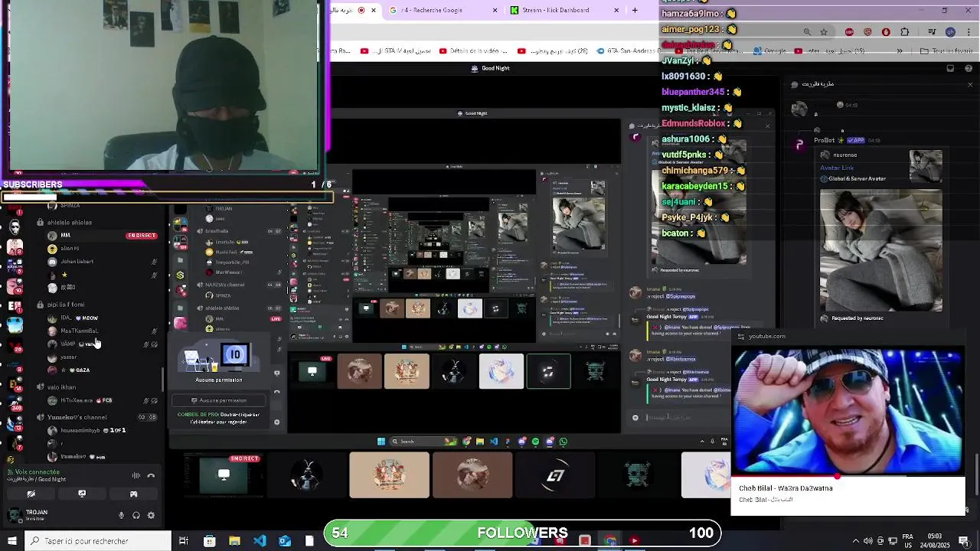Click the neuronec author name in embed
Viewport: 980px width, 551px height.
(844, 155)
